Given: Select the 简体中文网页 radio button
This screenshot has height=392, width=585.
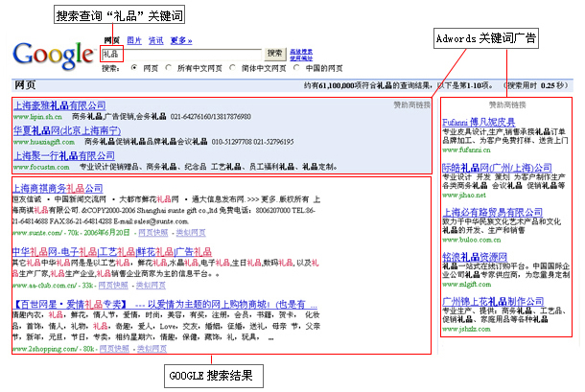Looking at the screenshot, I should pyautogui.click(x=232, y=67).
